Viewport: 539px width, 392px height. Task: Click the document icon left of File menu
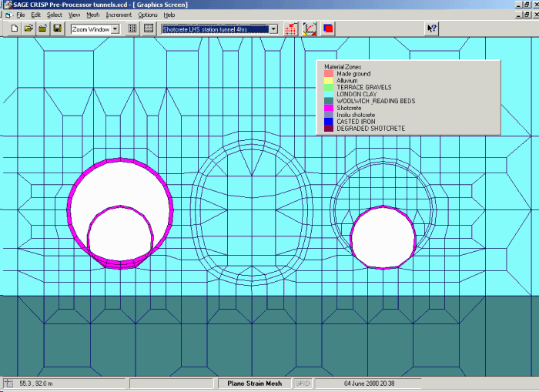8,15
